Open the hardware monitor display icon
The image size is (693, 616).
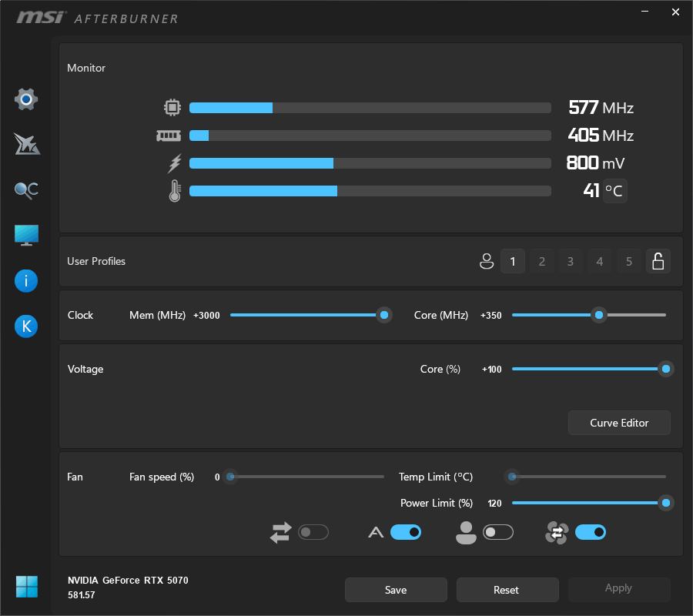(25, 234)
